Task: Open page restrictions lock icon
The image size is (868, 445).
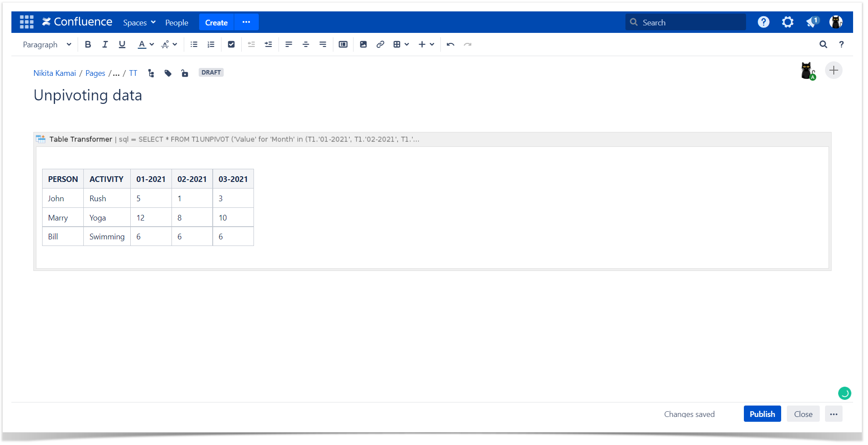Action: point(185,73)
